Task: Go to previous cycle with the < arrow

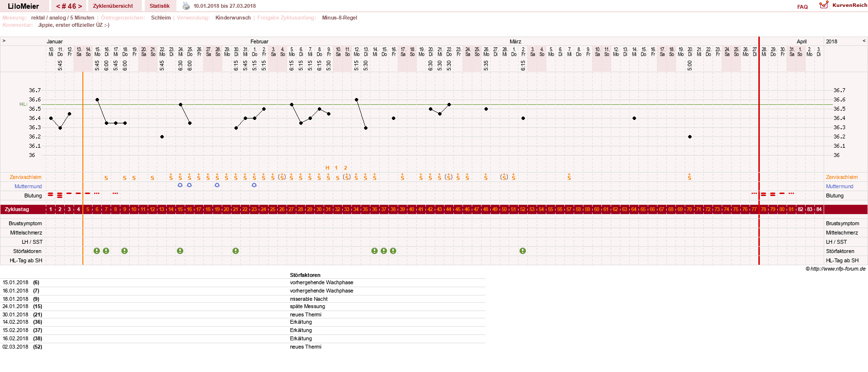Action: pos(58,6)
